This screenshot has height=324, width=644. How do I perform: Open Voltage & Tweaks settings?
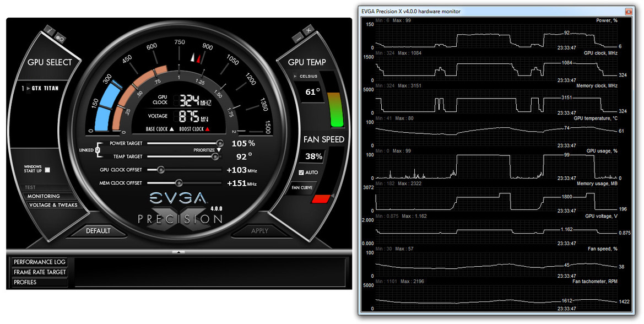coord(53,205)
